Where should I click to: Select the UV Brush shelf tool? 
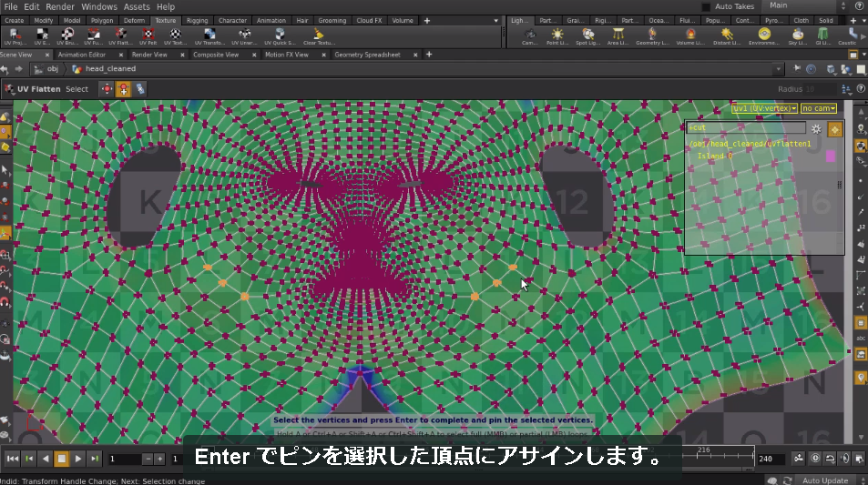[67, 36]
